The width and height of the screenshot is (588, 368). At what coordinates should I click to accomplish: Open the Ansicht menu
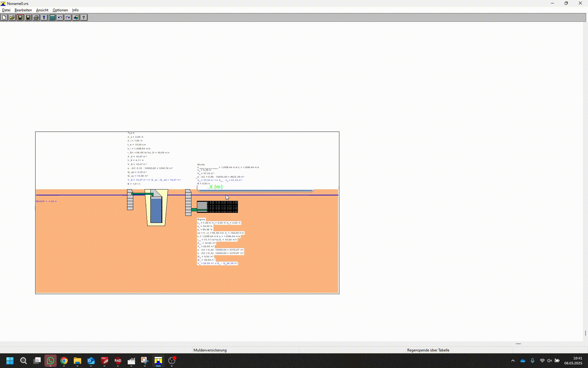click(42, 10)
